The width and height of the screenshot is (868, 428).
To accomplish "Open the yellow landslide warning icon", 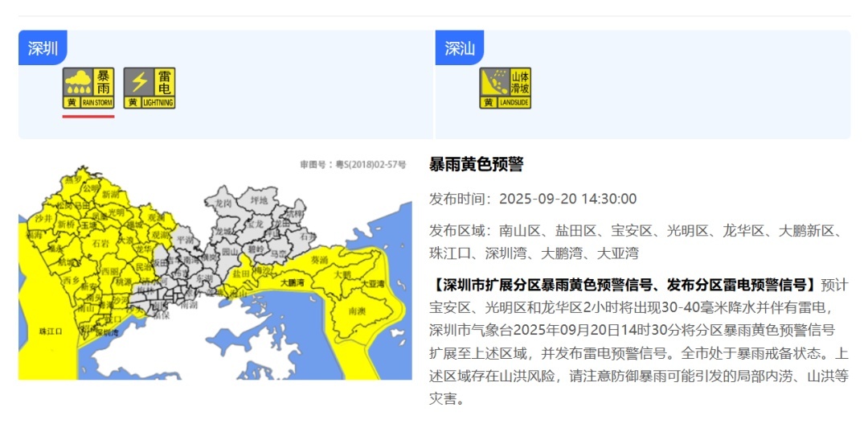I will pyautogui.click(x=506, y=88).
